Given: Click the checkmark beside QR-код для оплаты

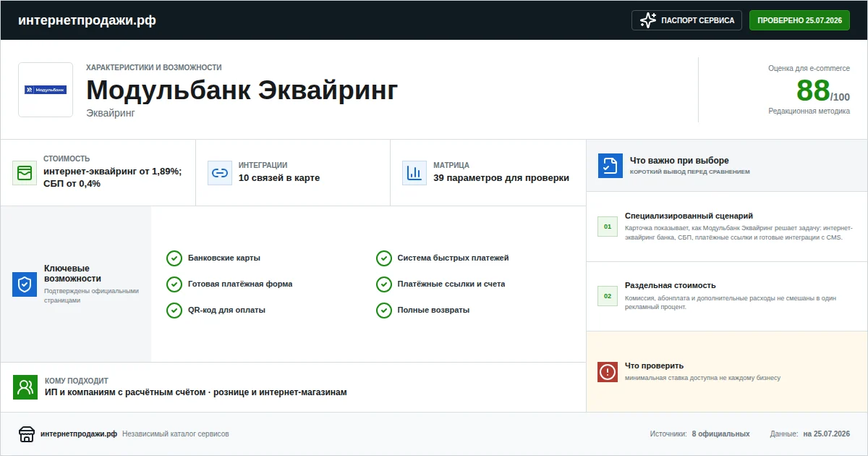Looking at the screenshot, I should point(174,311).
